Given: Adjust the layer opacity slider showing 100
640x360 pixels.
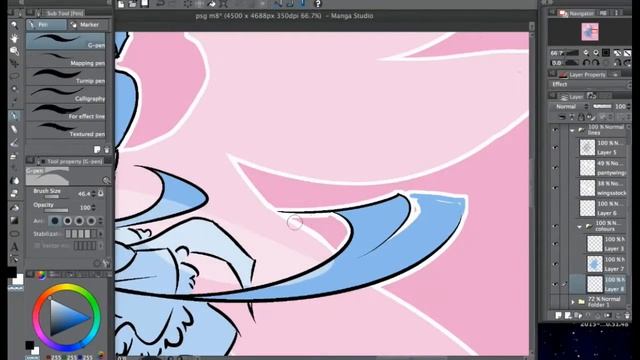Looking at the screenshot, I should [x=602, y=107].
